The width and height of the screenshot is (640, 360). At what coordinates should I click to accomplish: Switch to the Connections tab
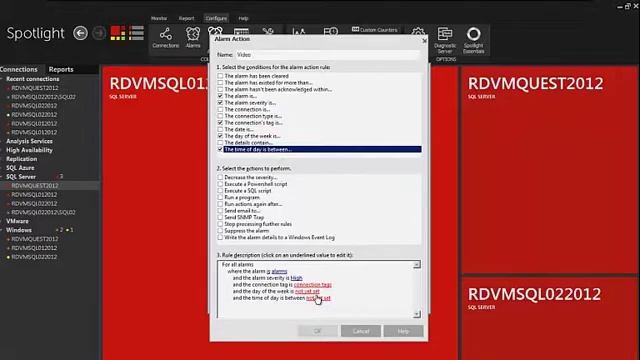pos(19,69)
